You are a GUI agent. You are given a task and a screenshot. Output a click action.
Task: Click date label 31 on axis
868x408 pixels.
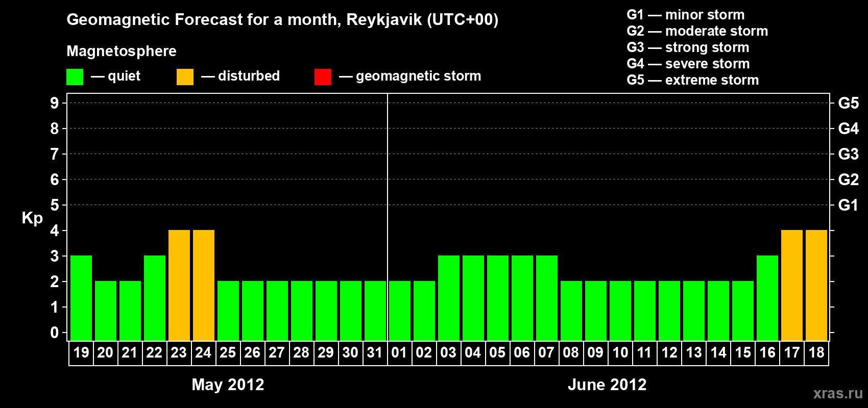375,353
